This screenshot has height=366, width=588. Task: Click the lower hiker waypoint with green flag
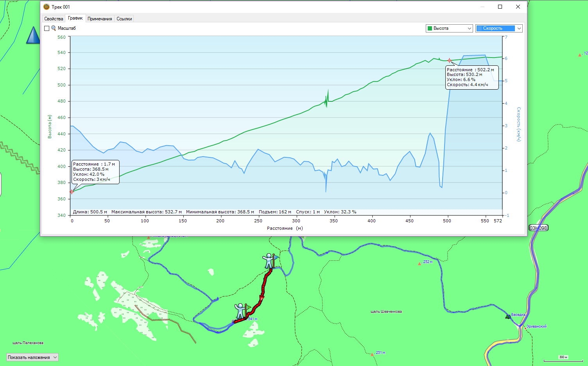(x=241, y=311)
